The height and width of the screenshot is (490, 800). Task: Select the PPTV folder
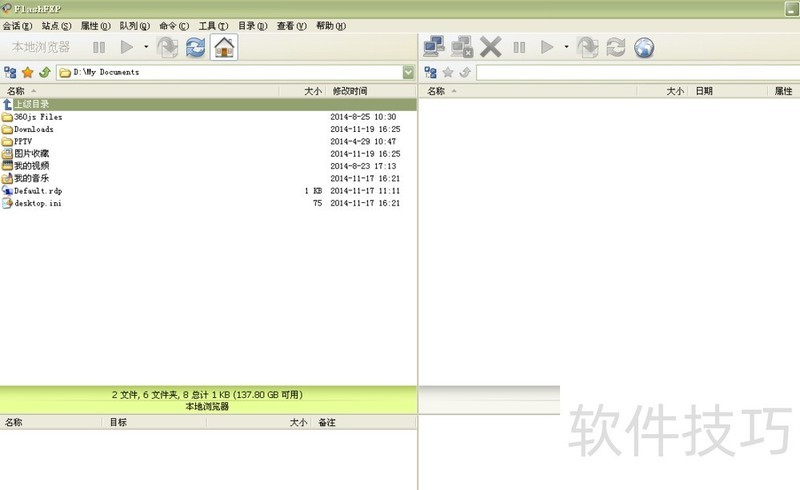pyautogui.click(x=208, y=141)
